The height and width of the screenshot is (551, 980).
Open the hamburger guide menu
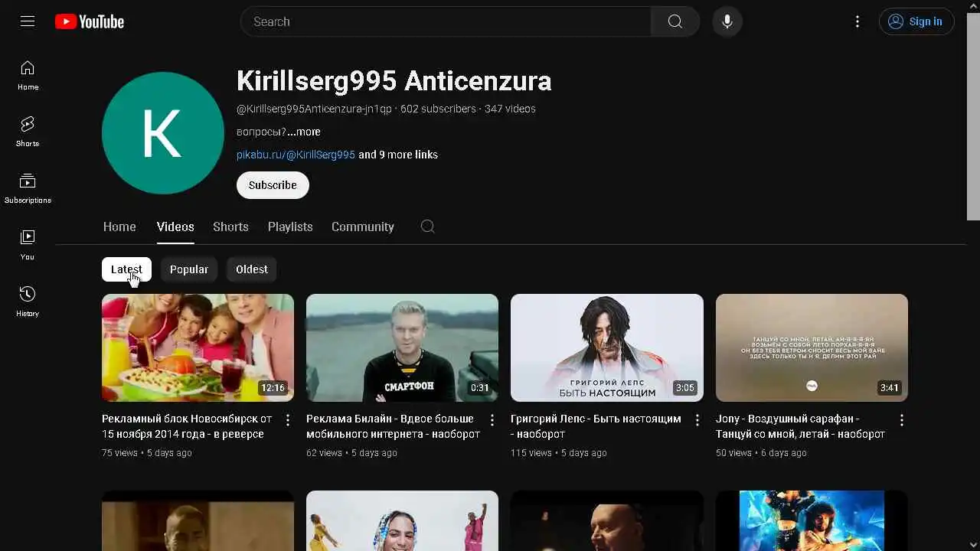tap(28, 21)
